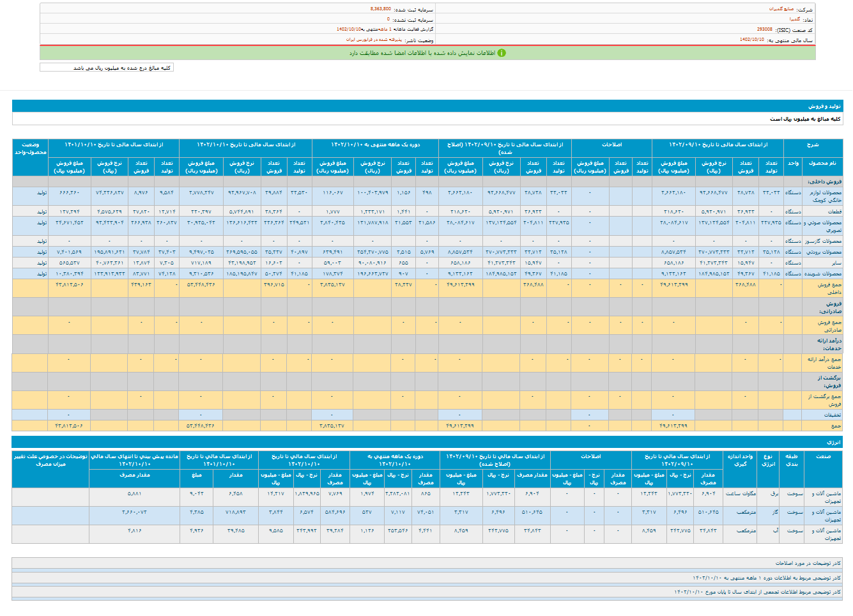Viewport: 853px width, 616px height.
Task: Click the نوع انرژی column header
Action: [x=768, y=460]
